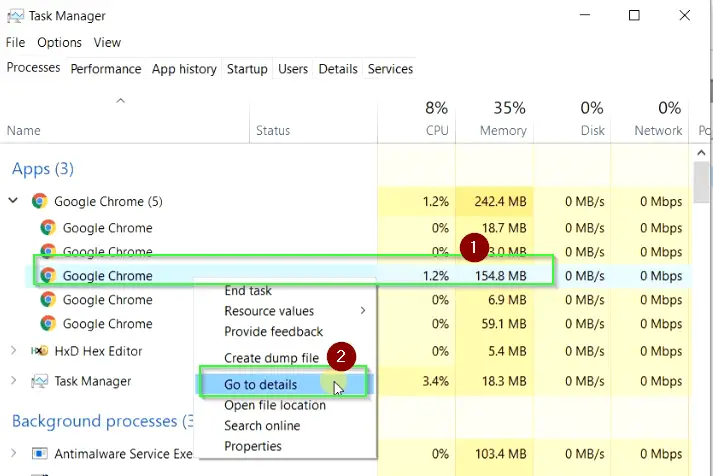Open the File menu
This screenshot has width=713, height=476.
15,42
